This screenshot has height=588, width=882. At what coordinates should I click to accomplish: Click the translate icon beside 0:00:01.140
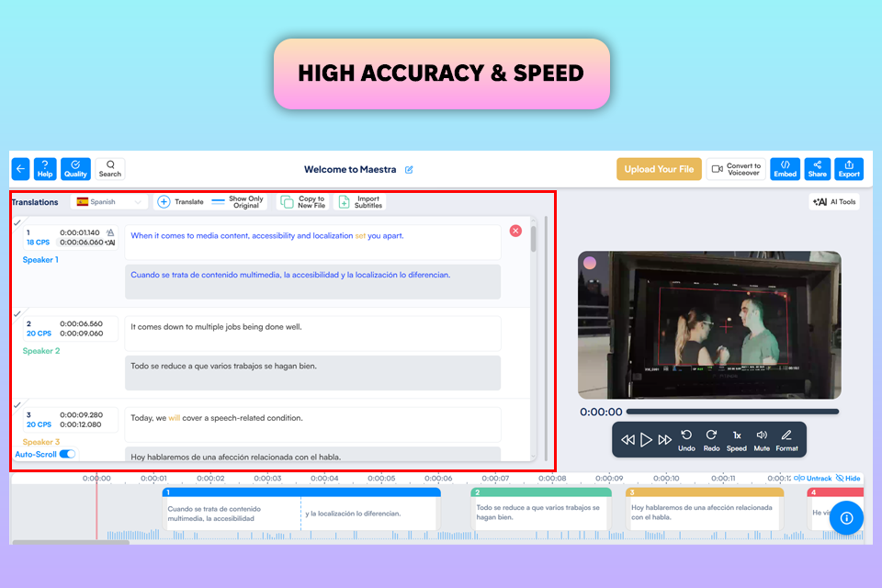pyautogui.click(x=110, y=232)
